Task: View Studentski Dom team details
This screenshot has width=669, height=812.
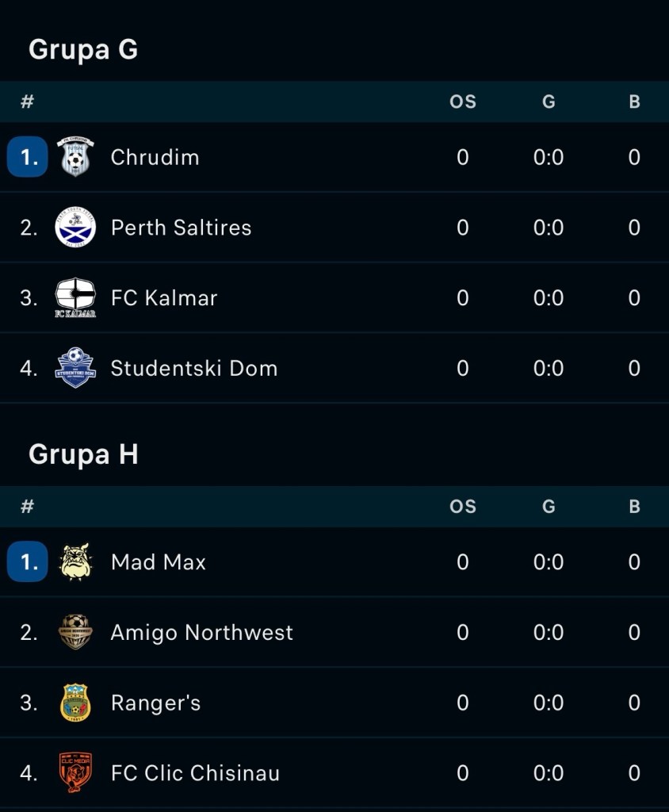Action: click(x=194, y=368)
